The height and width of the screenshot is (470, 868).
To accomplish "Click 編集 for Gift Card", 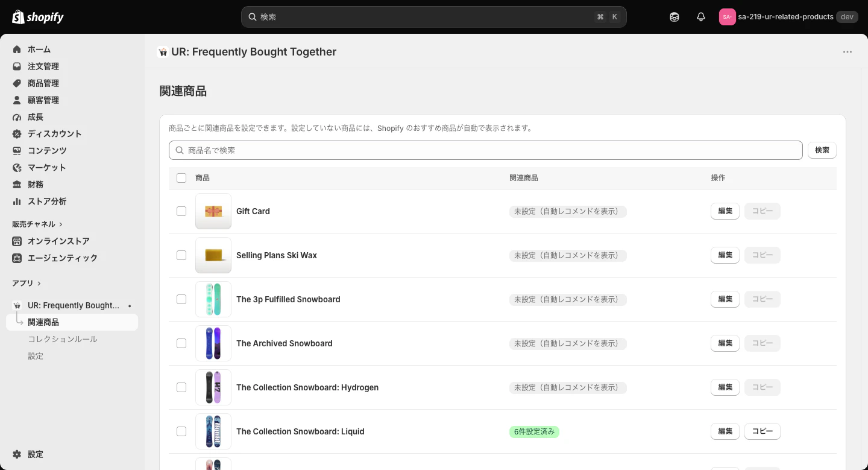I will click(x=725, y=211).
